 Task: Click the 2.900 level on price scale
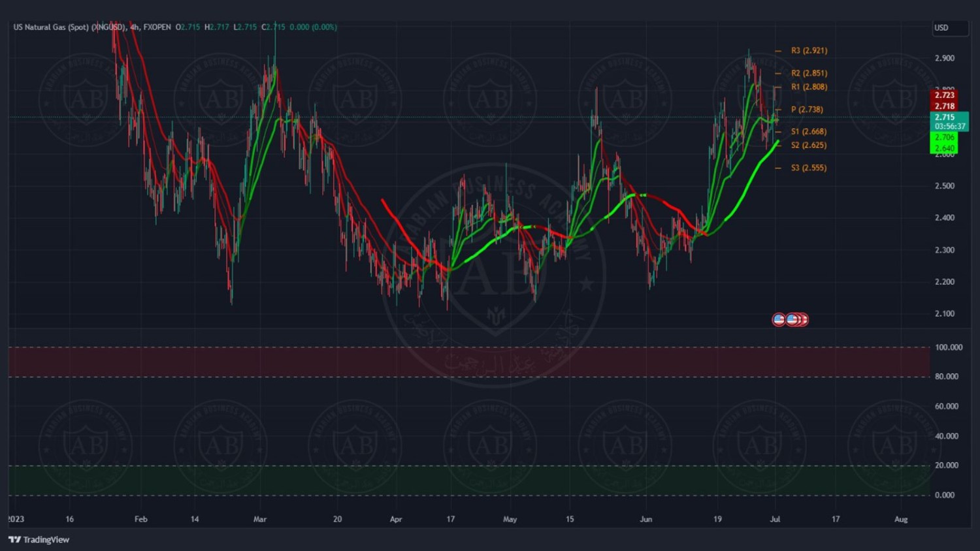tap(944, 58)
